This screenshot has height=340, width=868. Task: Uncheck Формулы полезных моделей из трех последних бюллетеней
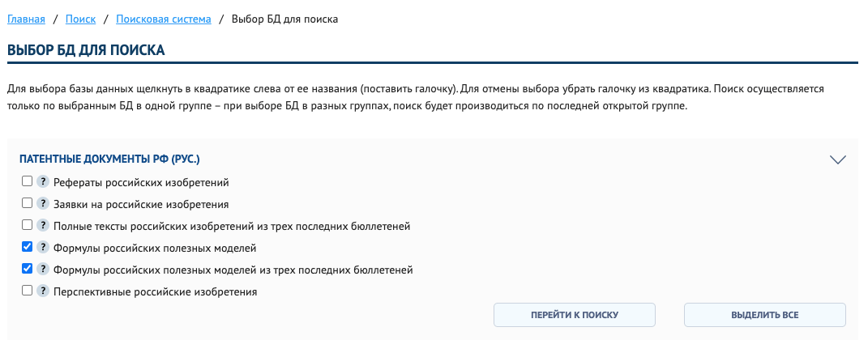(27, 269)
